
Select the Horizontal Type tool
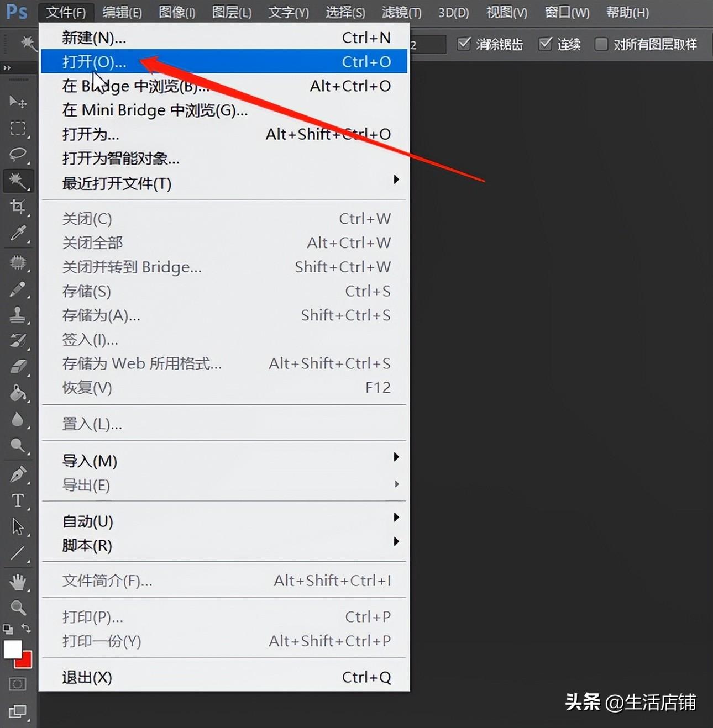[18, 500]
